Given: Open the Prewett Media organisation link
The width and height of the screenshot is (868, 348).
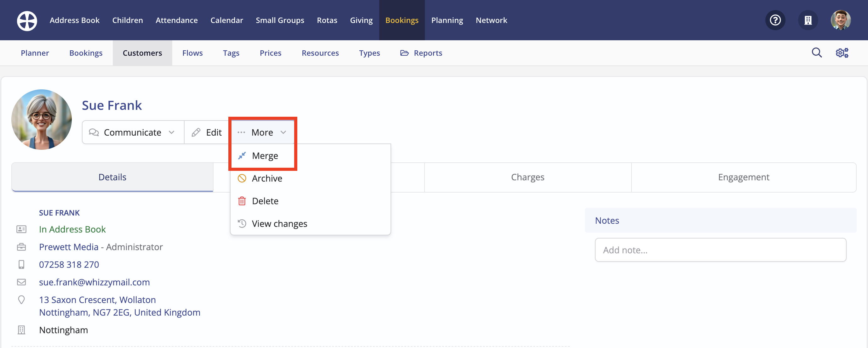Looking at the screenshot, I should click(69, 247).
